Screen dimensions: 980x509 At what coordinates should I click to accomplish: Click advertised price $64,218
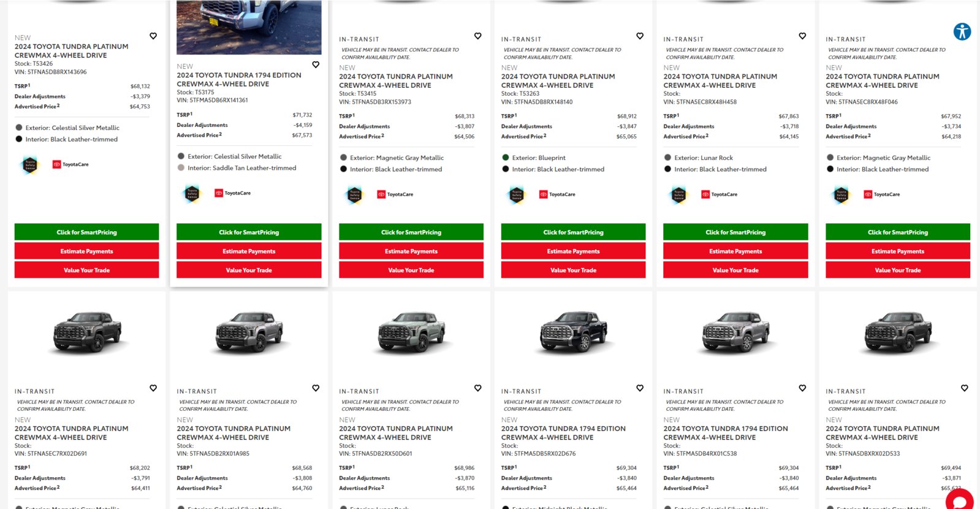point(951,137)
